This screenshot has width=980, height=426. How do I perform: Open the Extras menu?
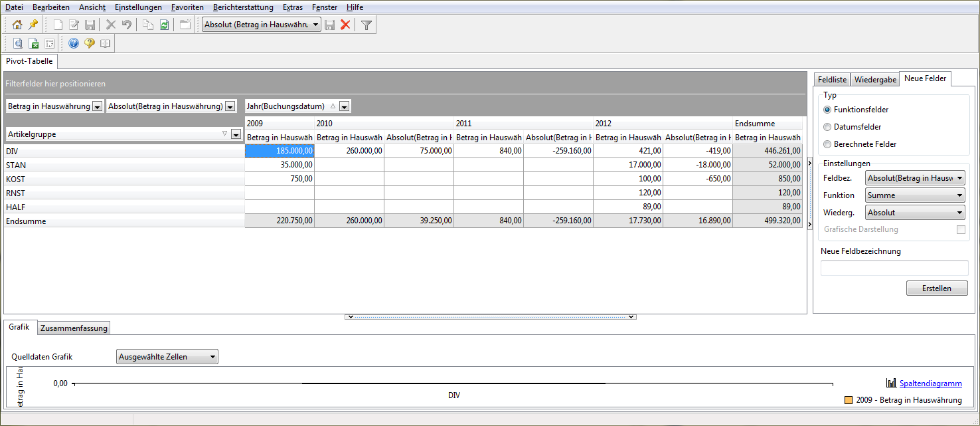coord(293,7)
